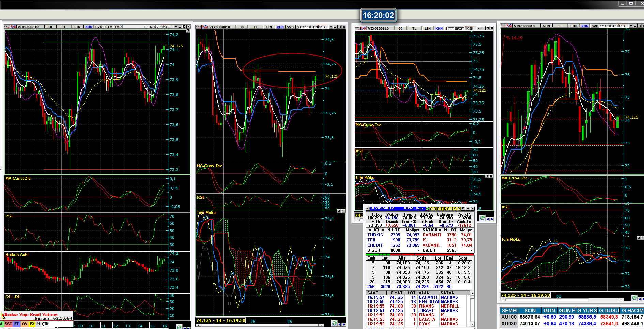Click the GUN period button in daily chart
This screenshot has height=329, width=644.
(x=546, y=26)
